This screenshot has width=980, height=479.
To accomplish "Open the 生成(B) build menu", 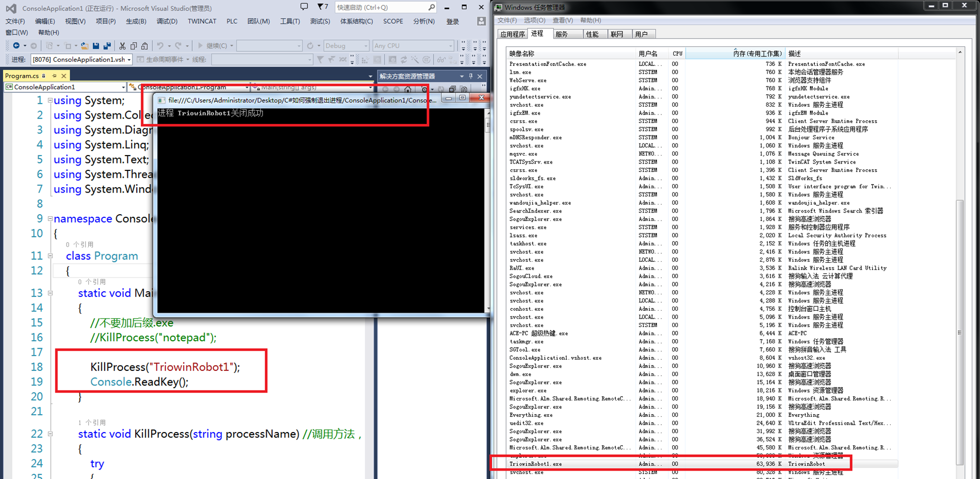I will pos(136,22).
